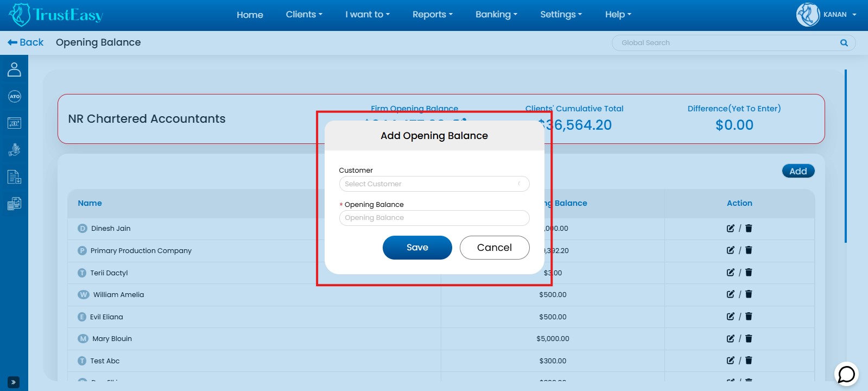Cancel the Add Opening Balance dialog
This screenshot has width=868, height=391.
coord(494,248)
